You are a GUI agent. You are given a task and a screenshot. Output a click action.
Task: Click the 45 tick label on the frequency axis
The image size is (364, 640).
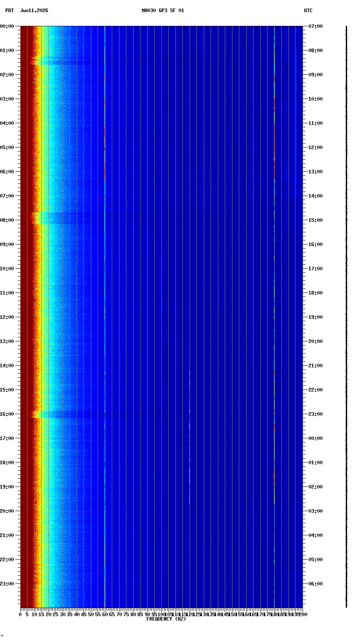tap(84, 615)
